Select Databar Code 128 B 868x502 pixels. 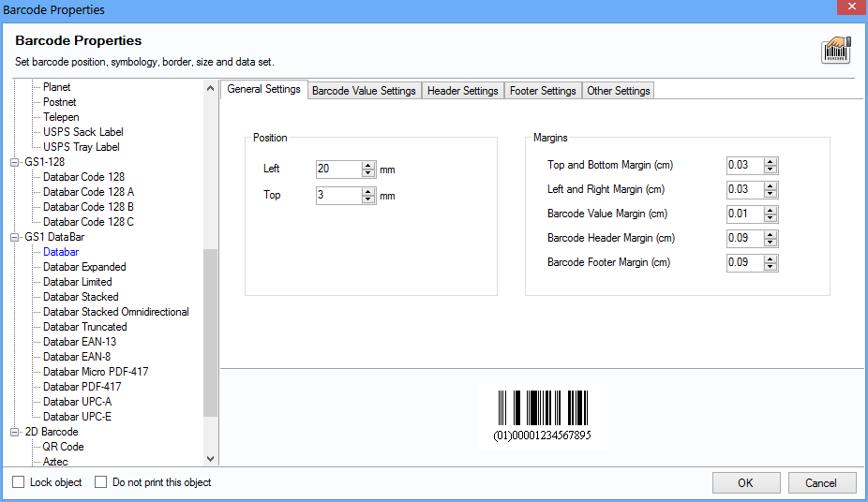(x=88, y=207)
